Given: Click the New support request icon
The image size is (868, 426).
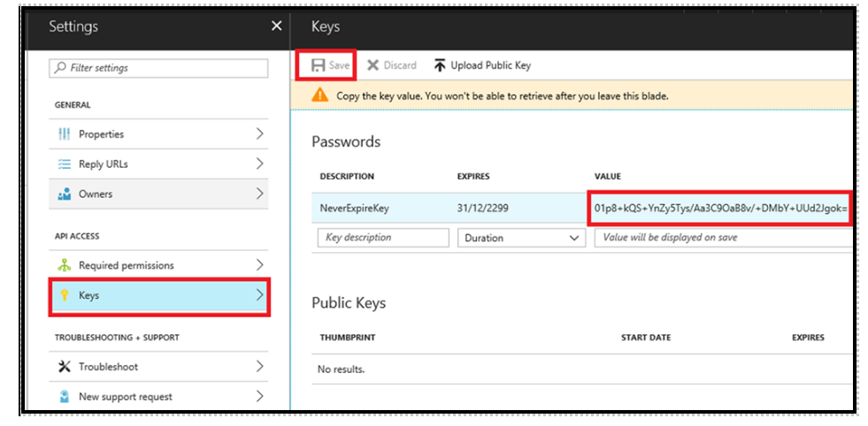Looking at the screenshot, I should 65,397.
